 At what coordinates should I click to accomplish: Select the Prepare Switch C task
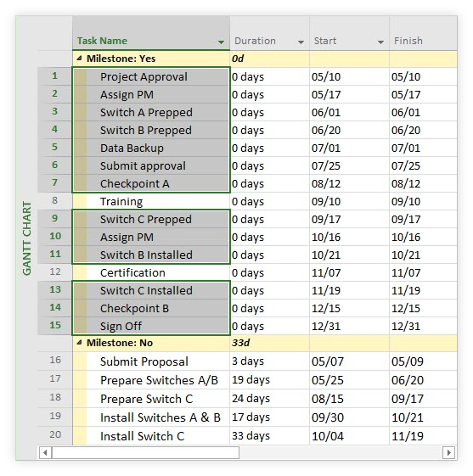(151, 399)
